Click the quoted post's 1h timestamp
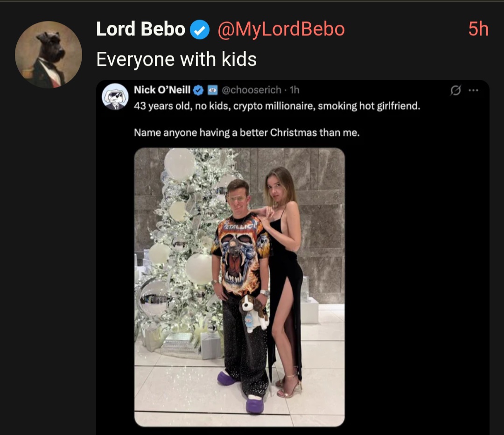Viewport: 504px width, 435px height. (x=294, y=90)
